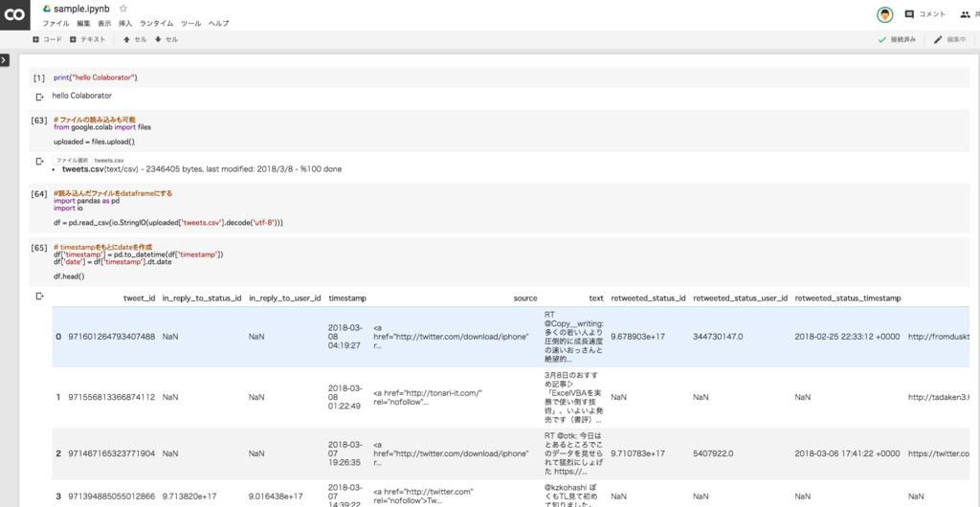980x507 pixels.
Task: Star the sample.ipynb notebook
Action: [x=123, y=9]
